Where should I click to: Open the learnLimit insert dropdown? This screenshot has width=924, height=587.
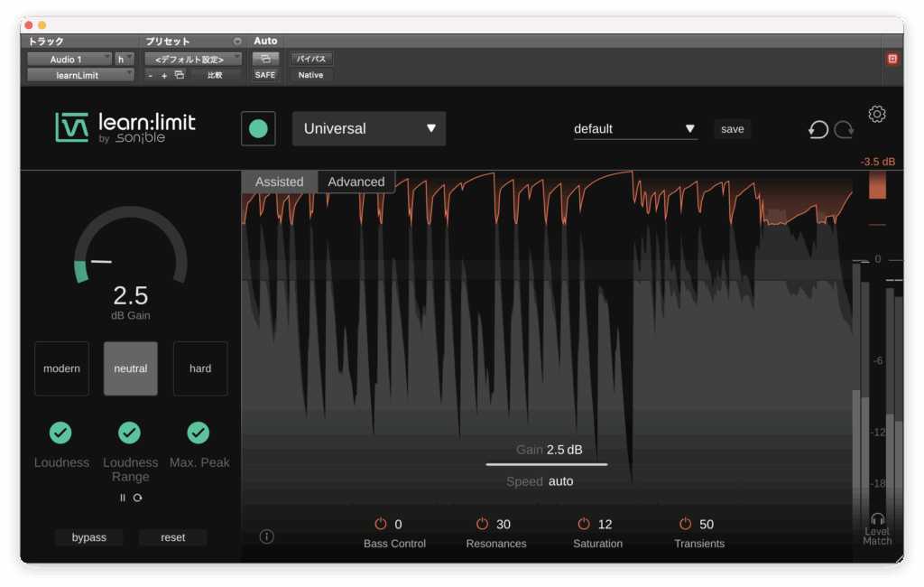80,75
